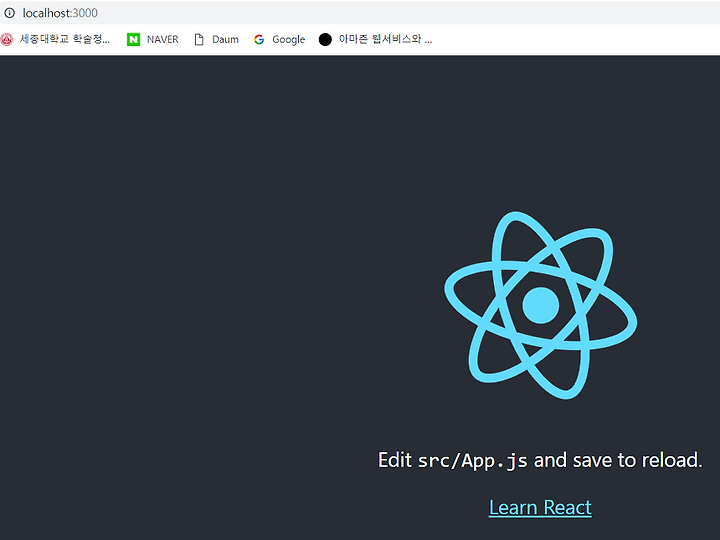
Task: Click the localhost:3000 address bar
Action: 360,13
